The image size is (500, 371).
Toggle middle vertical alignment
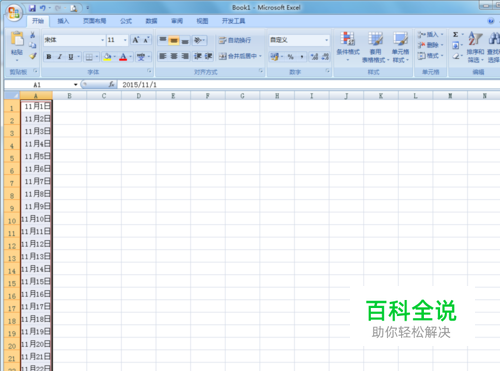(174, 40)
